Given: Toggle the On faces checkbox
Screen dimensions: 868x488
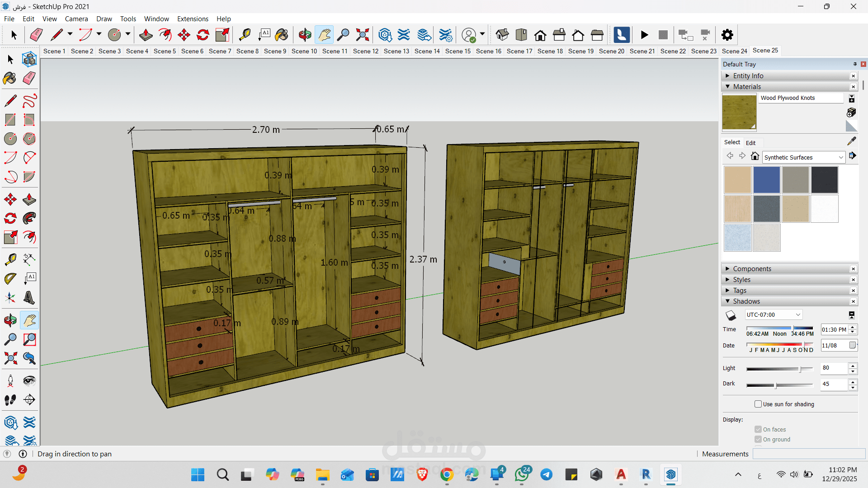Looking at the screenshot, I should [758, 429].
